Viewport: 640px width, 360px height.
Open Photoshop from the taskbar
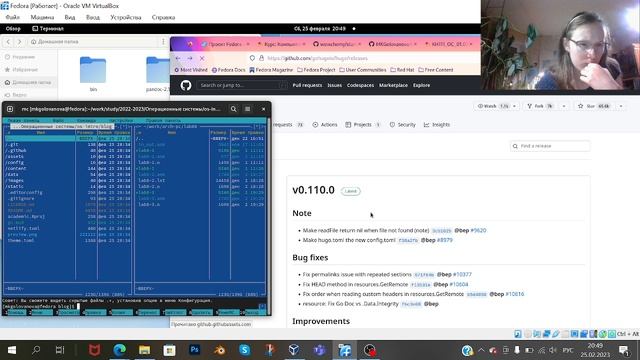coord(194,350)
